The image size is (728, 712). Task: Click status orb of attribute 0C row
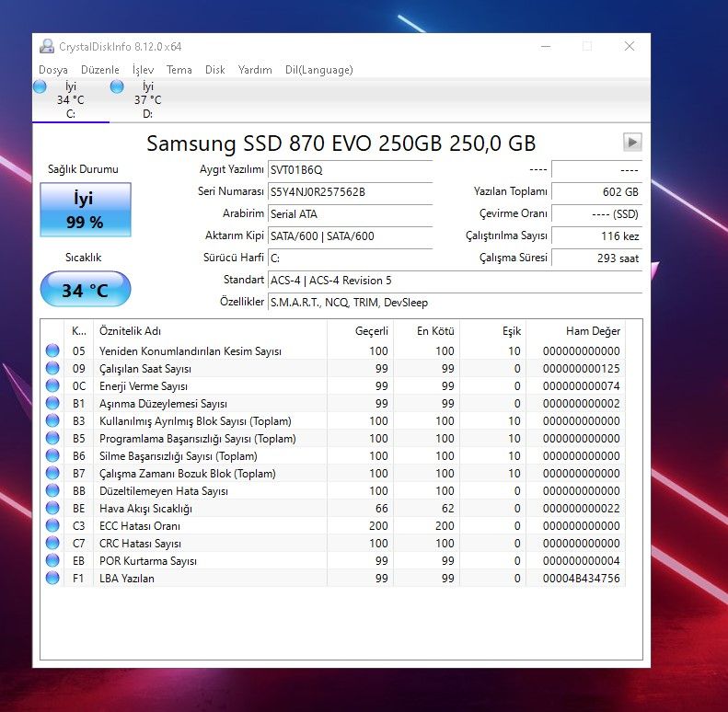52,385
